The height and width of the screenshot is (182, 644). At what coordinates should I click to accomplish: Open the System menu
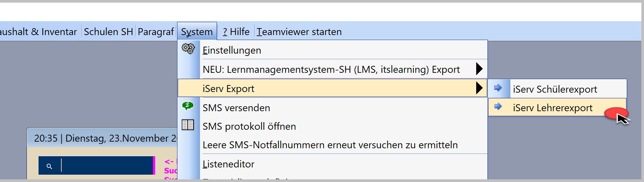pos(197,32)
